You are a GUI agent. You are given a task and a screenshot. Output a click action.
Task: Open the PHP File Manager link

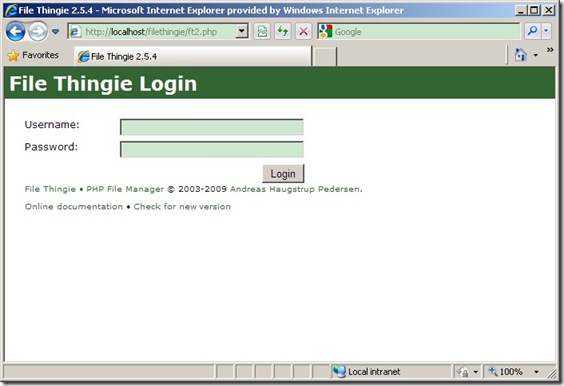click(x=125, y=189)
